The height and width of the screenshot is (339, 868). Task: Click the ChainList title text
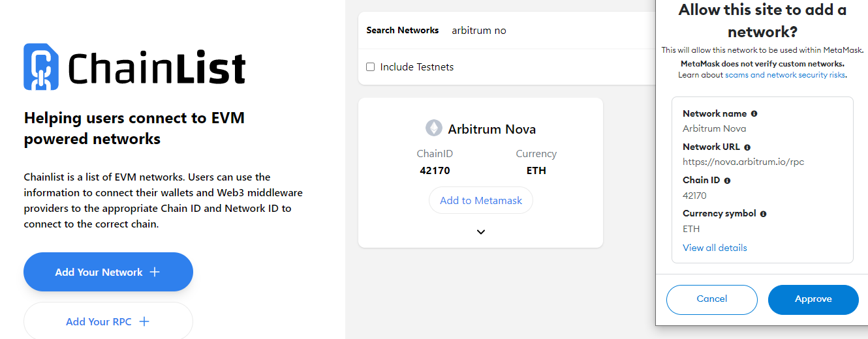[x=157, y=68]
